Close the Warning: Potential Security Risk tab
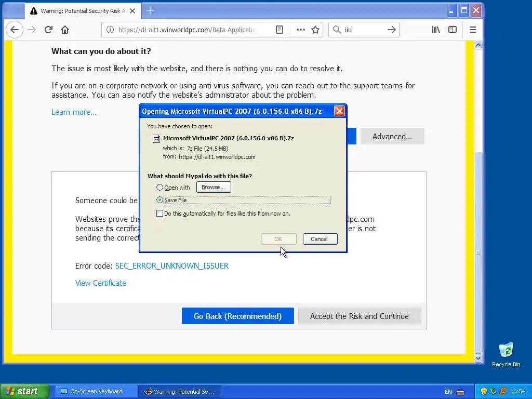The height and width of the screenshot is (399, 532). [x=132, y=11]
